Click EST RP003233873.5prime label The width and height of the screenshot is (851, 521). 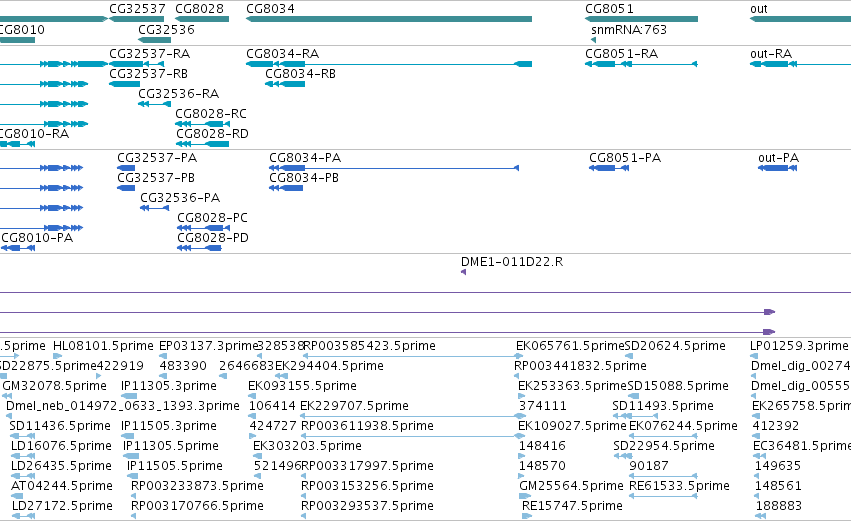pos(198,487)
